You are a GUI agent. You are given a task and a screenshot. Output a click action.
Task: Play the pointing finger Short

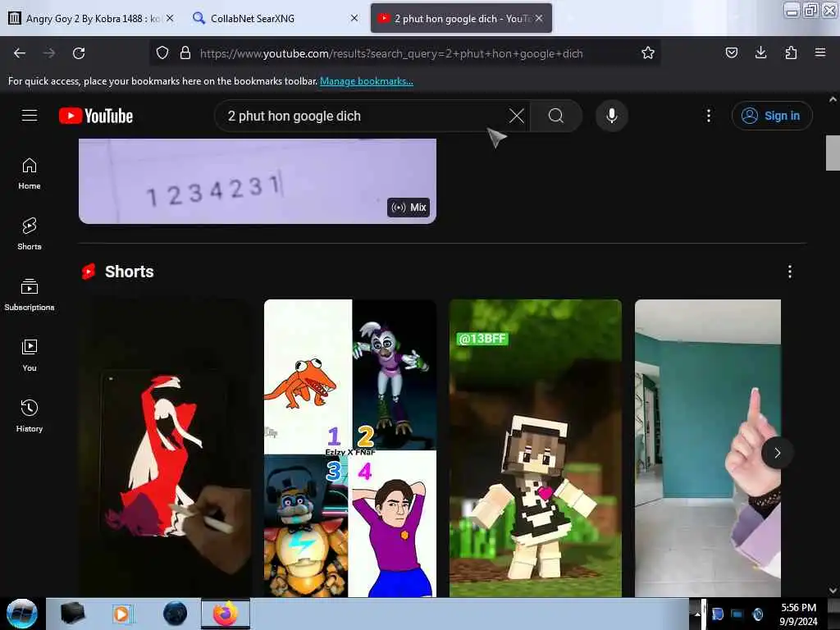click(708, 448)
